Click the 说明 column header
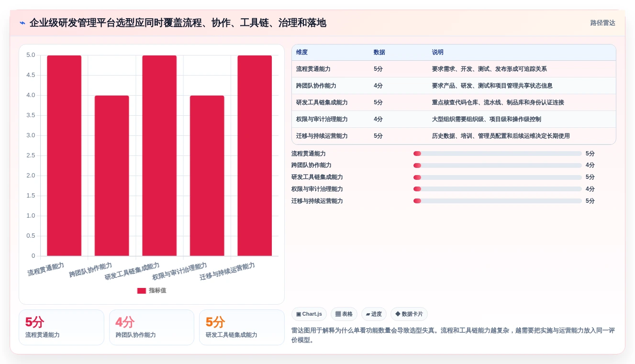 (x=438, y=52)
